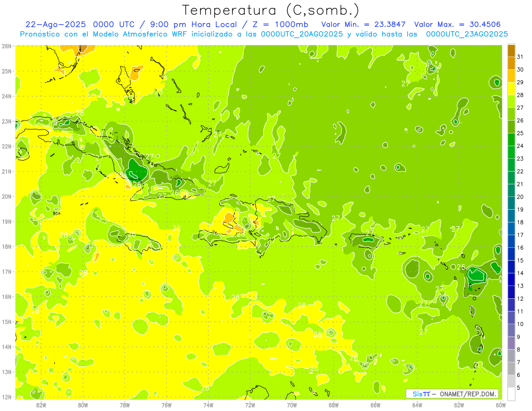Click the 'Modelo Atmosferico WRF' forecast subtitle line
This screenshot has width=532, height=411.
(x=264, y=34)
